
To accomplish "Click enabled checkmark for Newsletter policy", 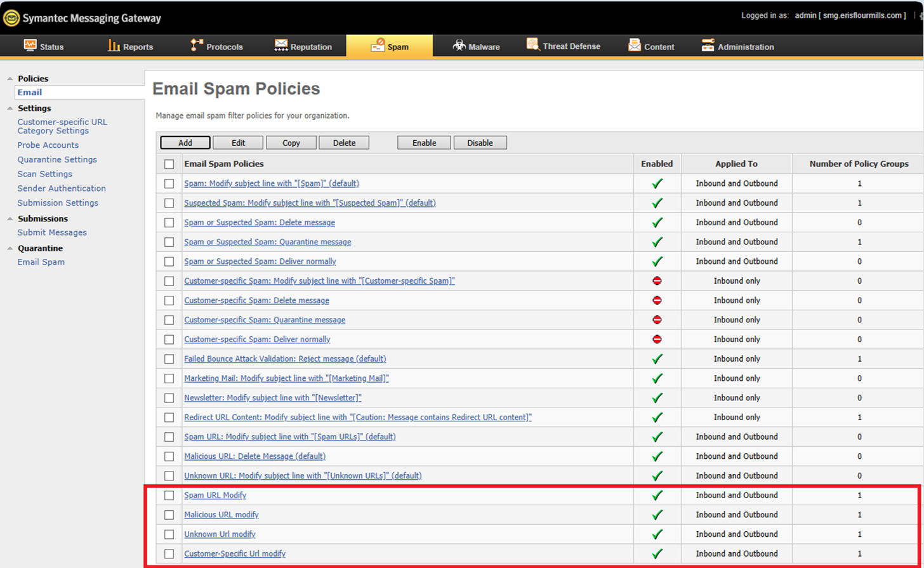I will (657, 398).
